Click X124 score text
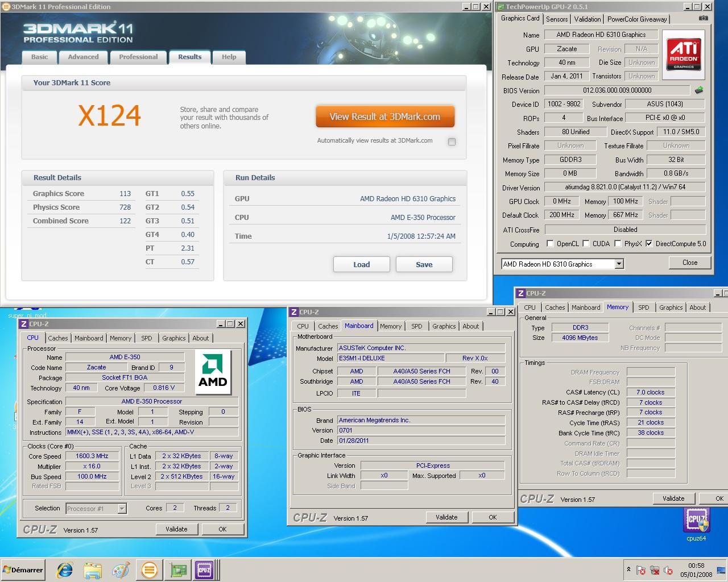 (109, 116)
